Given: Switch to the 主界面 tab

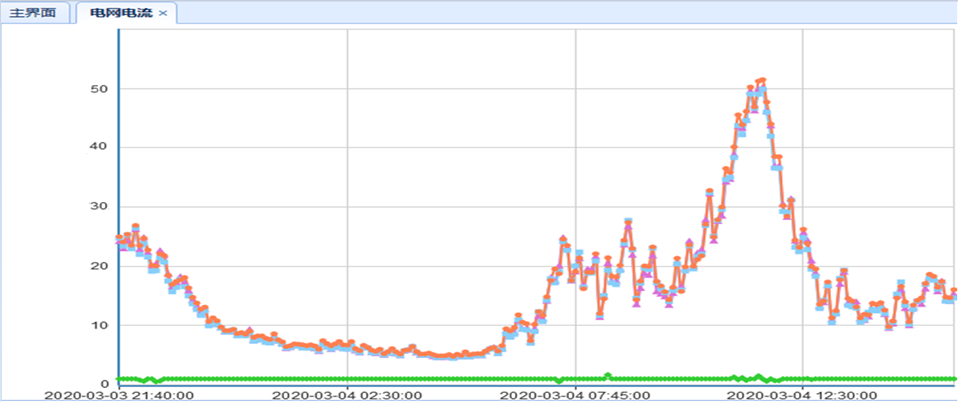Looking at the screenshot, I should [x=36, y=13].
